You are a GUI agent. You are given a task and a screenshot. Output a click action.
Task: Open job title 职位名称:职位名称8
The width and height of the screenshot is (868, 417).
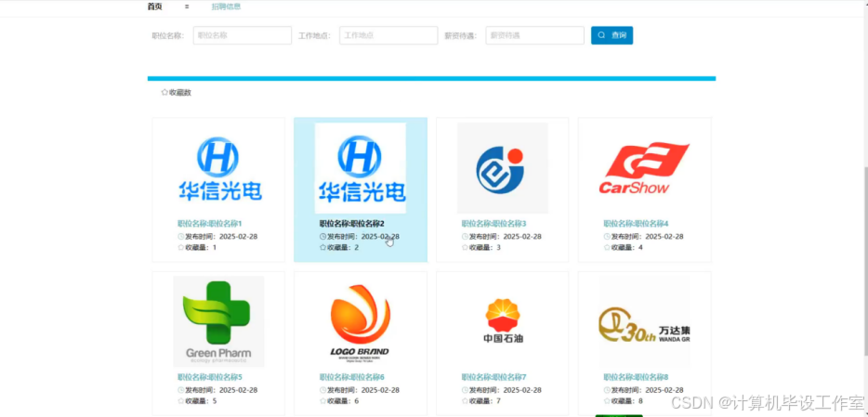coord(636,377)
